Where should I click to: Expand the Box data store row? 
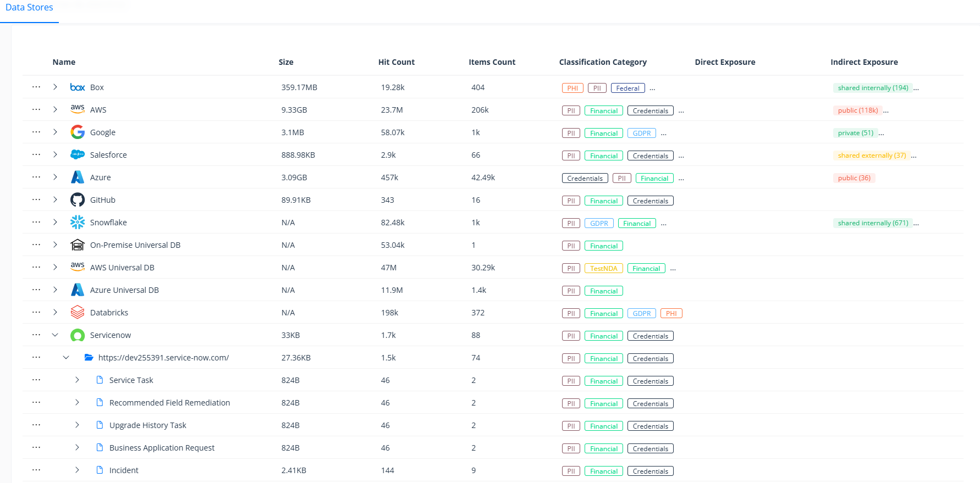[x=55, y=87]
